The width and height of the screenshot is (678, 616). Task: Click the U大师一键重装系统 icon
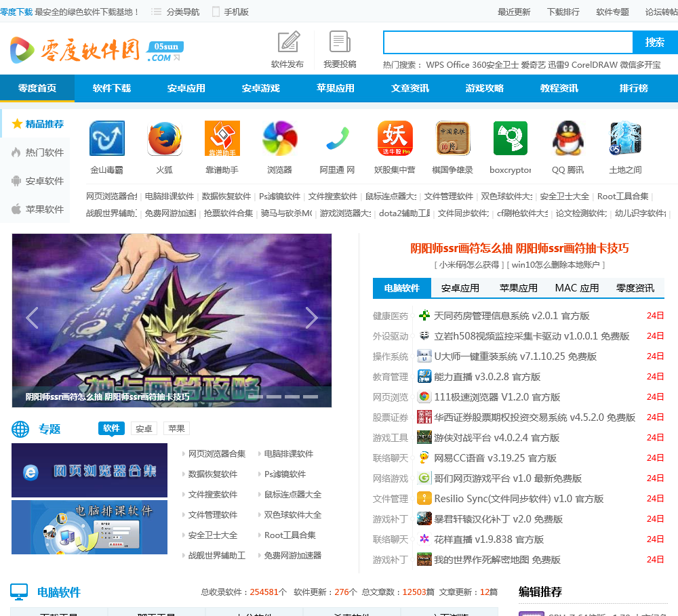[x=424, y=356]
